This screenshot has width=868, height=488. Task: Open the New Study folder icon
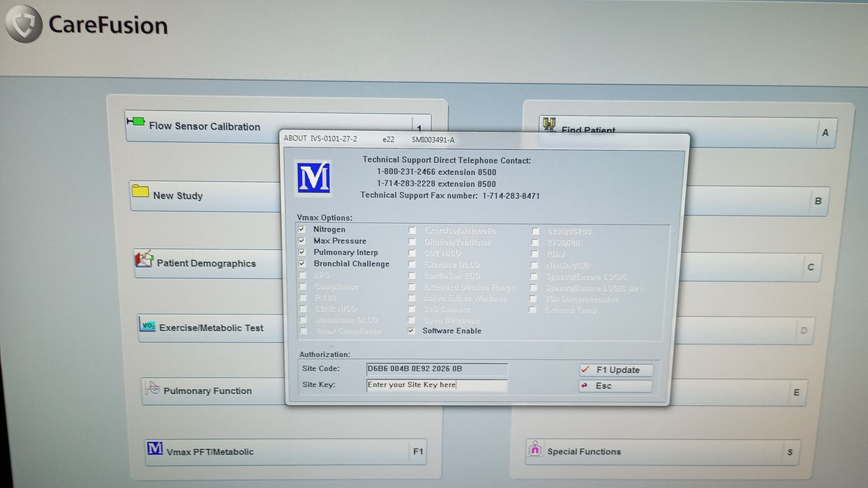140,191
